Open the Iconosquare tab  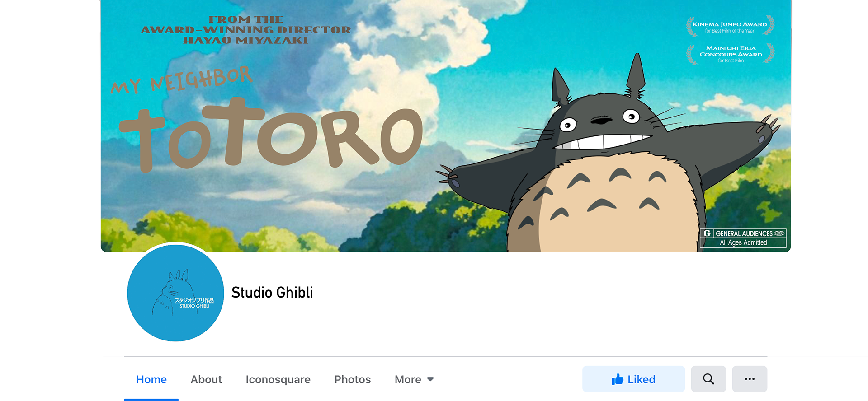click(x=278, y=379)
